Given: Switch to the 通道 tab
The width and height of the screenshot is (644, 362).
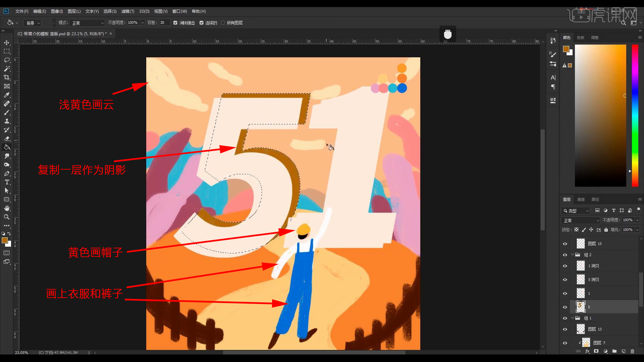Looking at the screenshot, I should (581, 199).
